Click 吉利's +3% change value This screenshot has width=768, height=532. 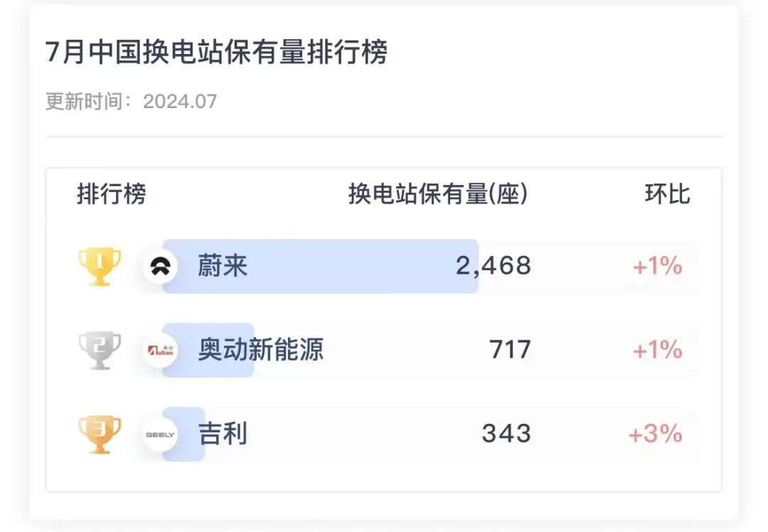click(656, 434)
